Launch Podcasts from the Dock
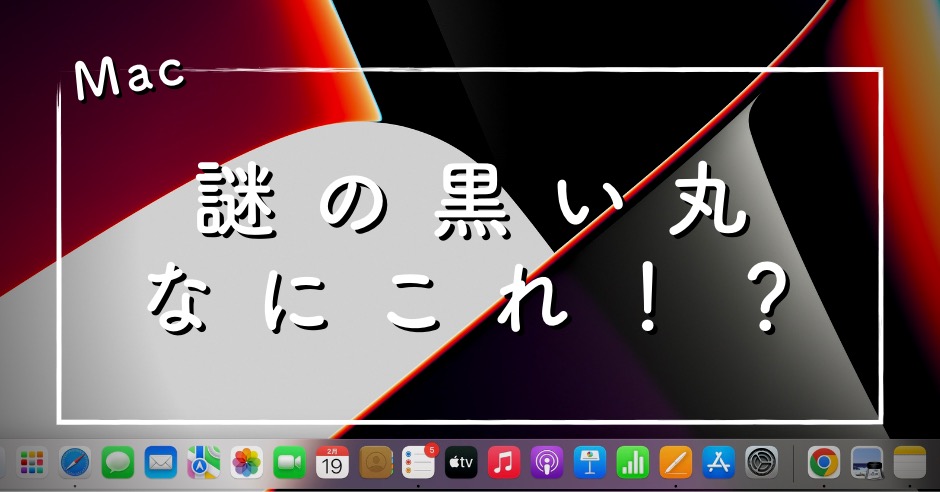This screenshot has height=492, width=940. click(x=547, y=462)
